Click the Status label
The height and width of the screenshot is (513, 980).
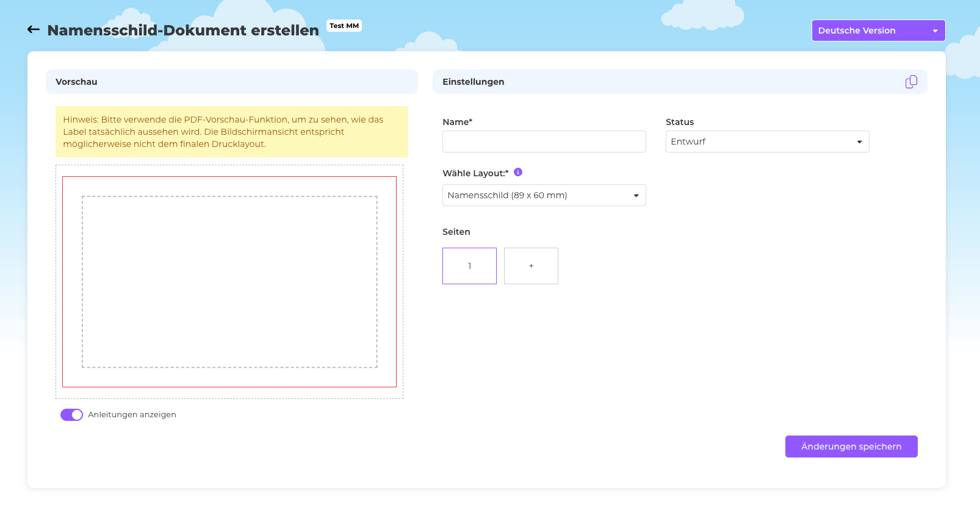[x=680, y=122]
